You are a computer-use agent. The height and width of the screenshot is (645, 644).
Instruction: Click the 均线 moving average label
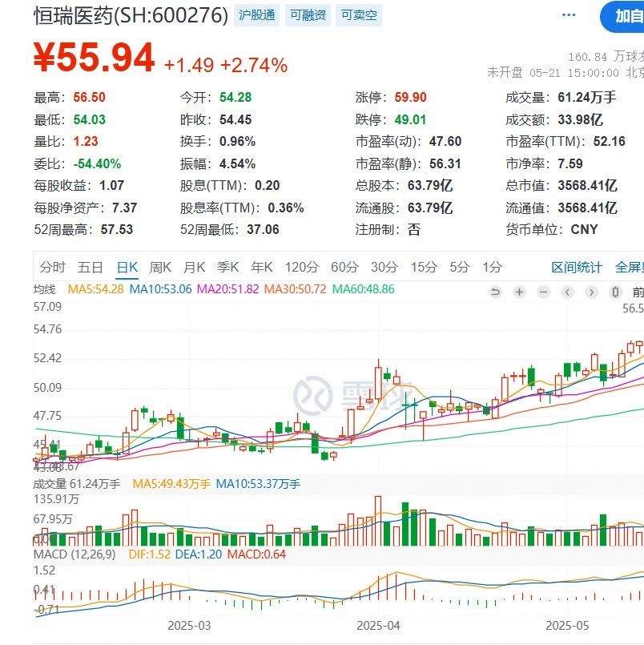(44, 289)
